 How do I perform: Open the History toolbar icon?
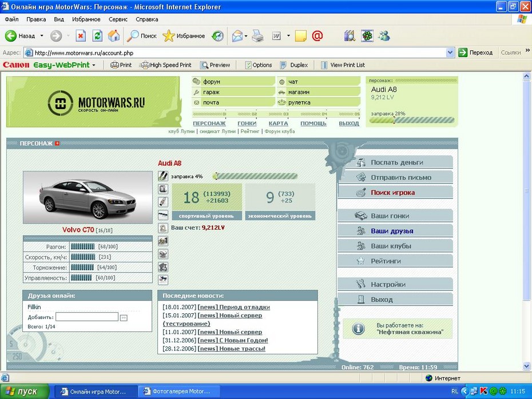(x=217, y=36)
